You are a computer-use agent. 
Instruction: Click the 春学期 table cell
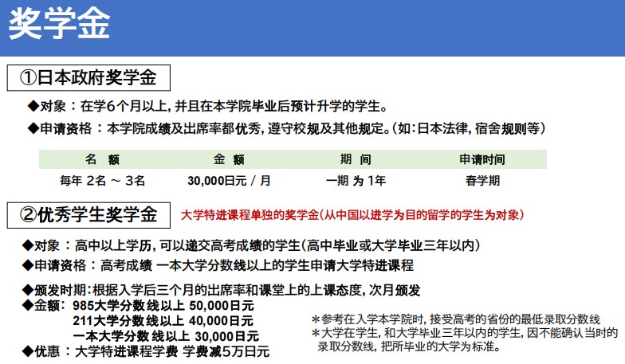click(x=482, y=180)
